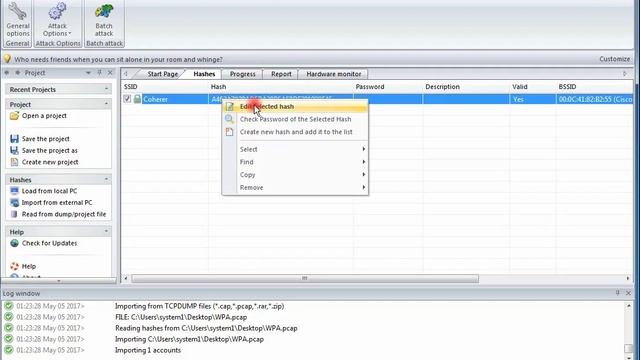Click Check for Updates link
This screenshot has width=640, height=360.
(x=49, y=243)
